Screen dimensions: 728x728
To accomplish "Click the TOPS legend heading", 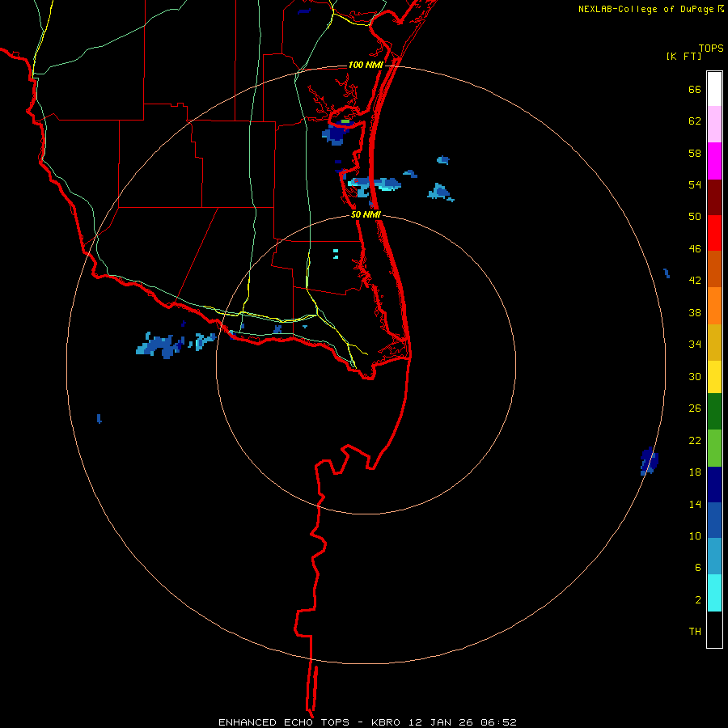I will [711, 48].
